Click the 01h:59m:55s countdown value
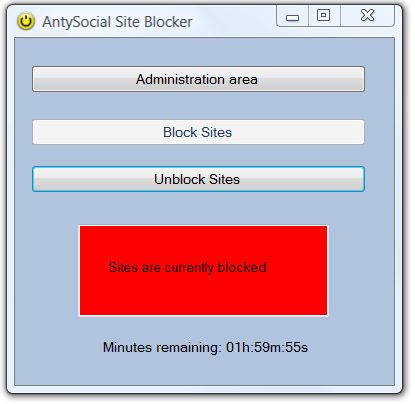 267,348
